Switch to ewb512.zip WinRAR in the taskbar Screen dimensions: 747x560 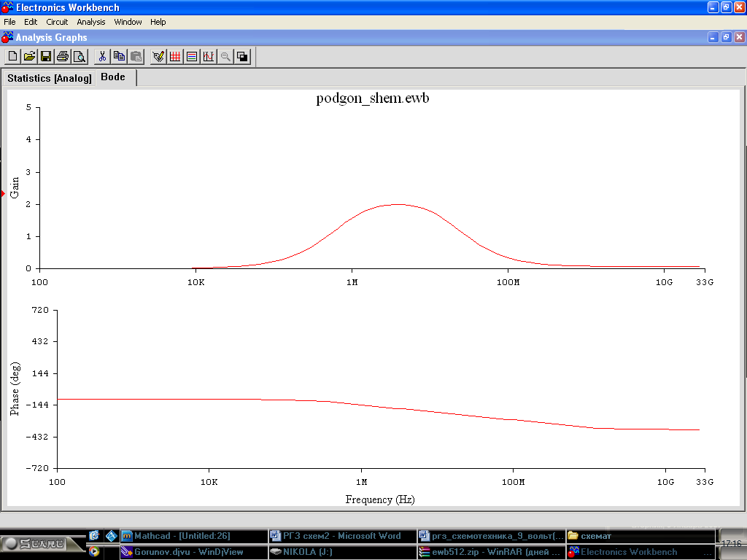point(491,552)
